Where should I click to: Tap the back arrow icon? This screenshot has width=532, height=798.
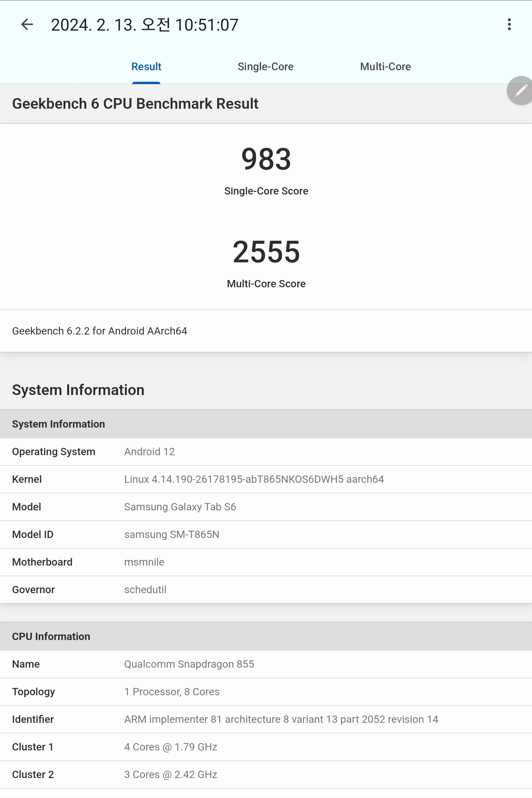tap(27, 24)
